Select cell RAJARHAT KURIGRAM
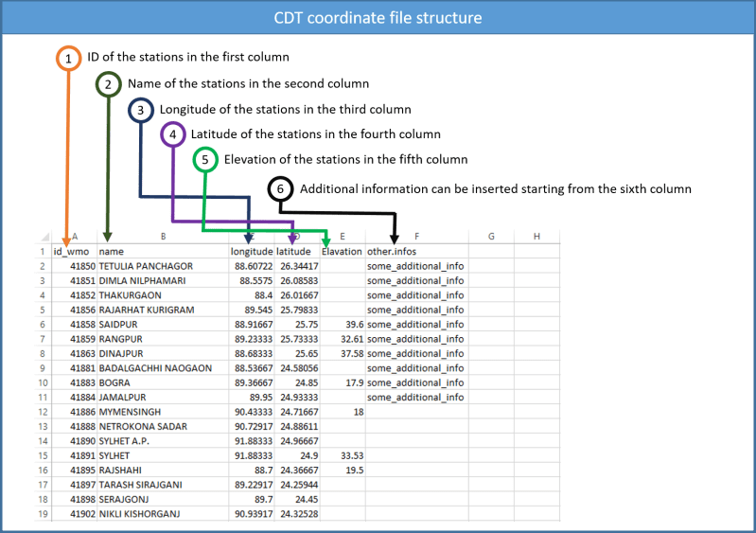 163,311
